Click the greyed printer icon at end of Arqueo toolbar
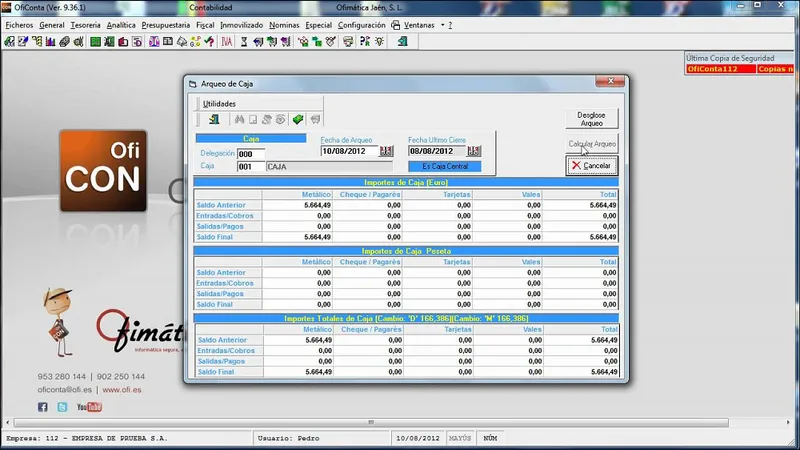The image size is (800, 450). pyautogui.click(x=315, y=119)
